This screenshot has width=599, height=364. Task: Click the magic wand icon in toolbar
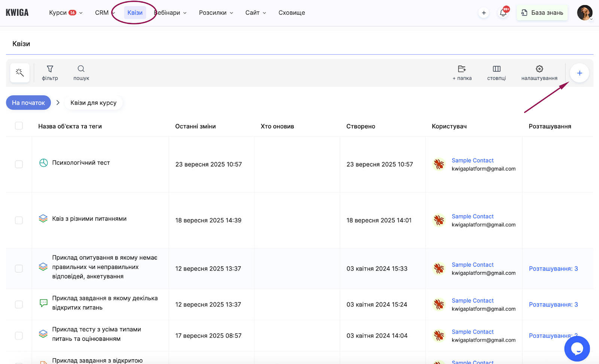click(20, 73)
